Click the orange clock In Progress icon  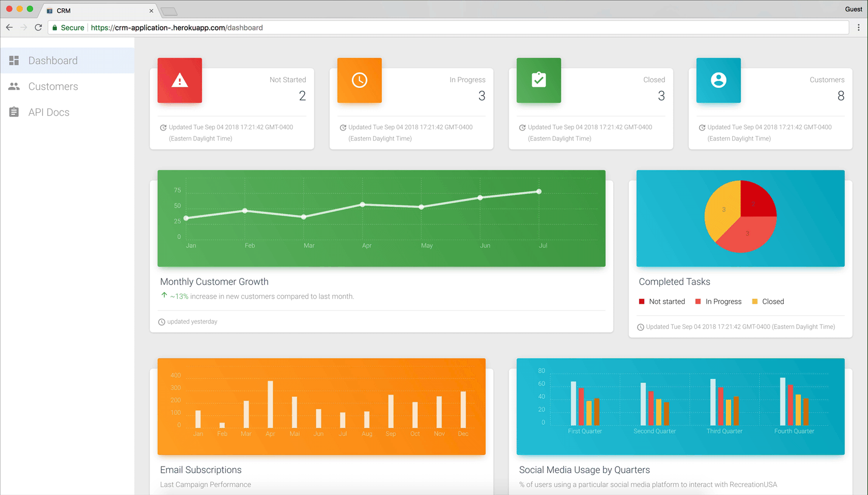[x=360, y=80]
